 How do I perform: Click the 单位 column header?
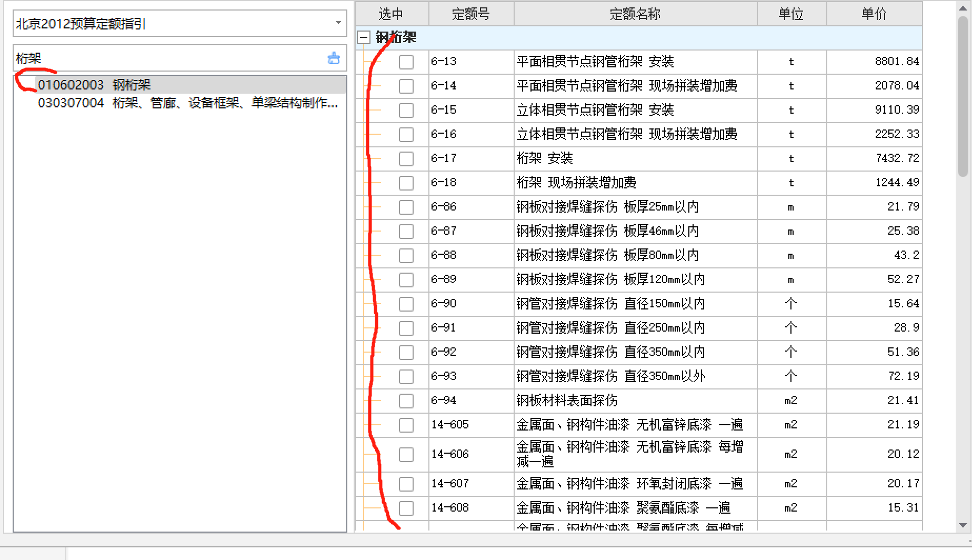point(791,14)
